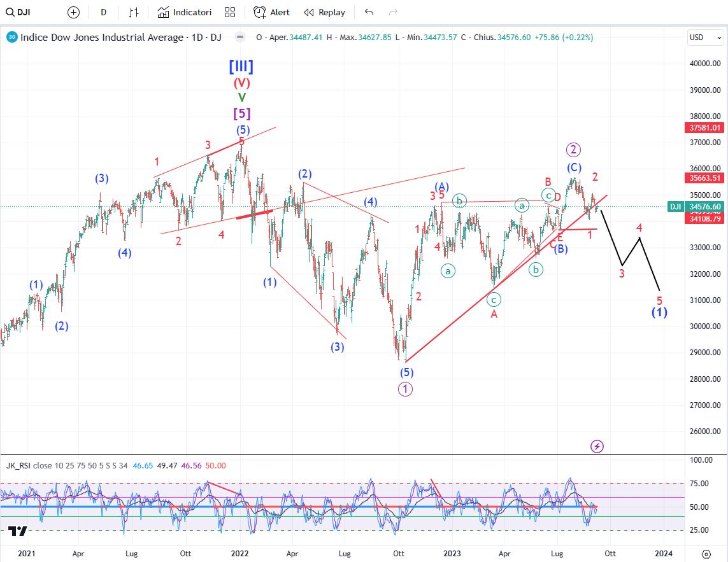Select the (C) blue wave label

click(574, 167)
